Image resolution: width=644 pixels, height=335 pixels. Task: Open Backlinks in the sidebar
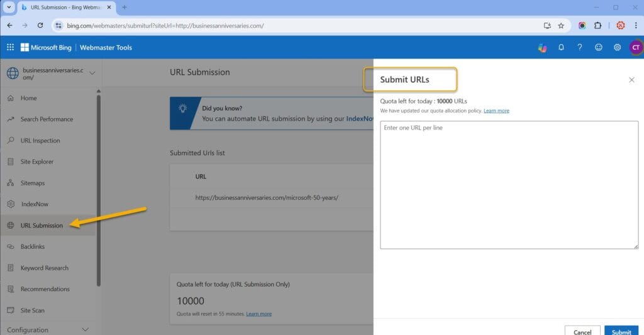click(33, 247)
